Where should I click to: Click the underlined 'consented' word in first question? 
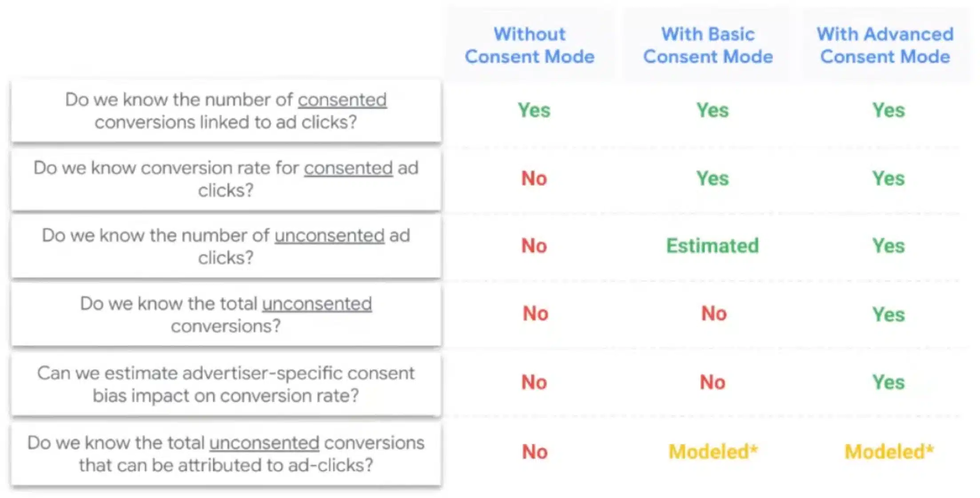click(342, 100)
